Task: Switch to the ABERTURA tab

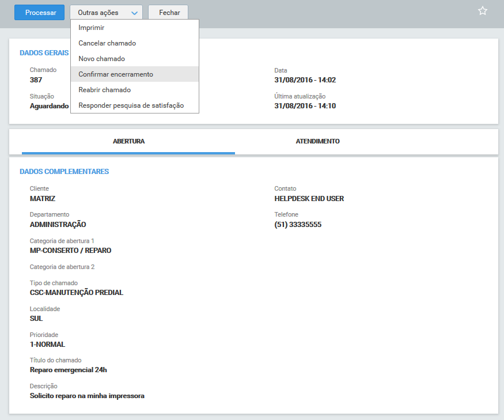Action: [x=128, y=141]
